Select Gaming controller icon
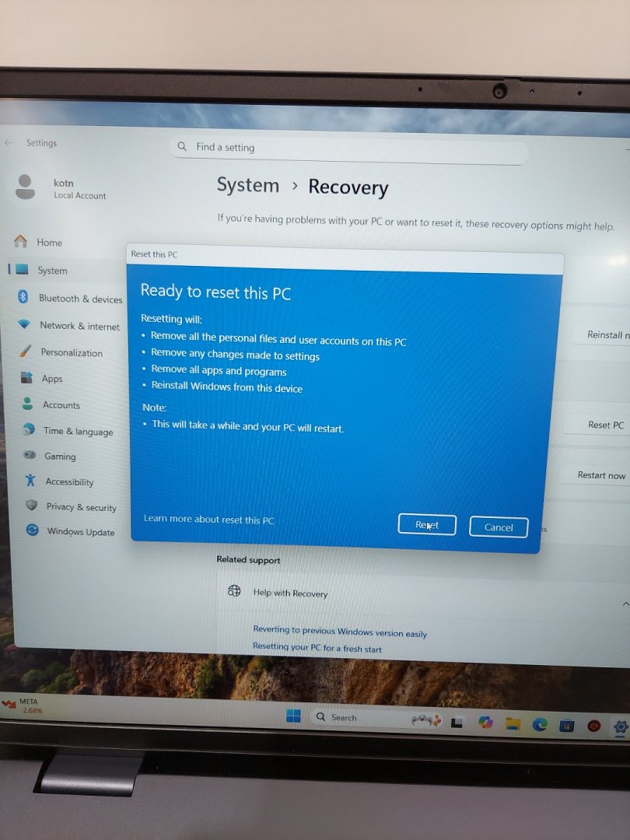Image resolution: width=630 pixels, height=840 pixels. click(x=29, y=455)
